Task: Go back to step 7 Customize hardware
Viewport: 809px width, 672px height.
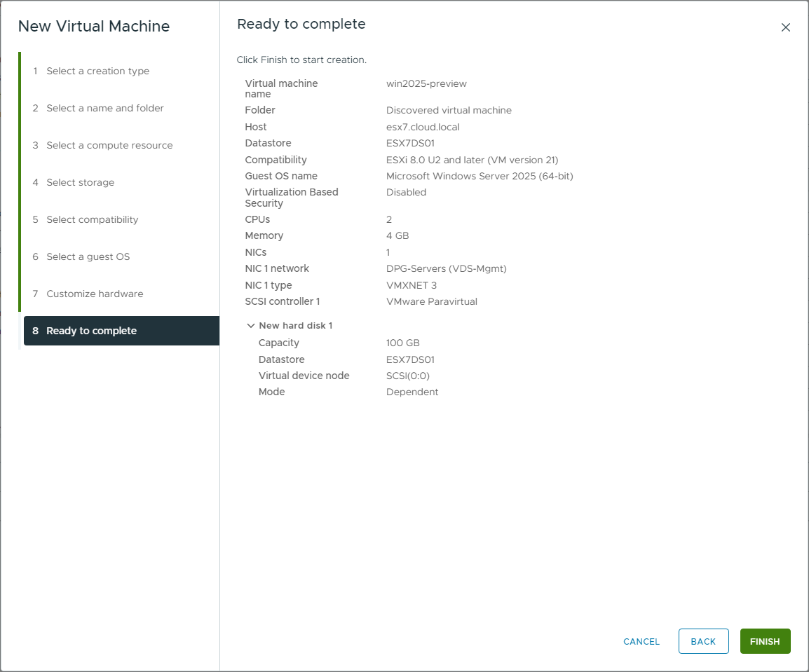Action: tap(95, 294)
